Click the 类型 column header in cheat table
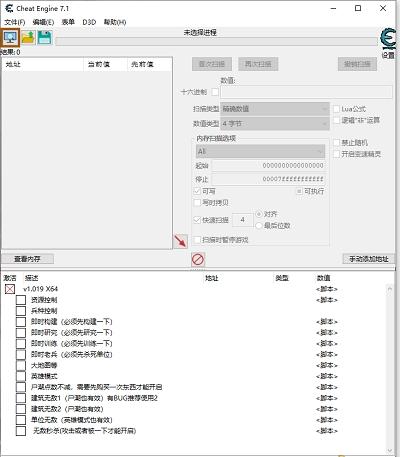The height and width of the screenshot is (457, 400). pyautogui.click(x=282, y=278)
